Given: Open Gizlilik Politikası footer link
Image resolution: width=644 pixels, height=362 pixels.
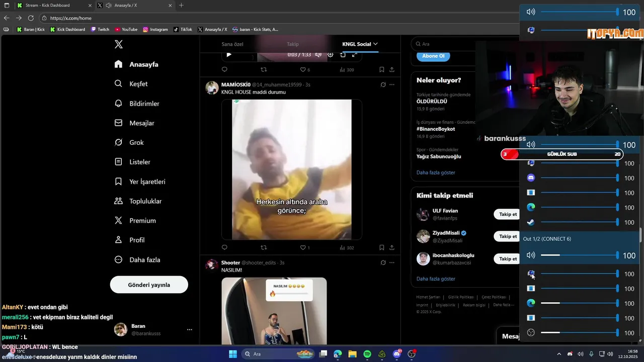Looking at the screenshot, I should pos(461,297).
